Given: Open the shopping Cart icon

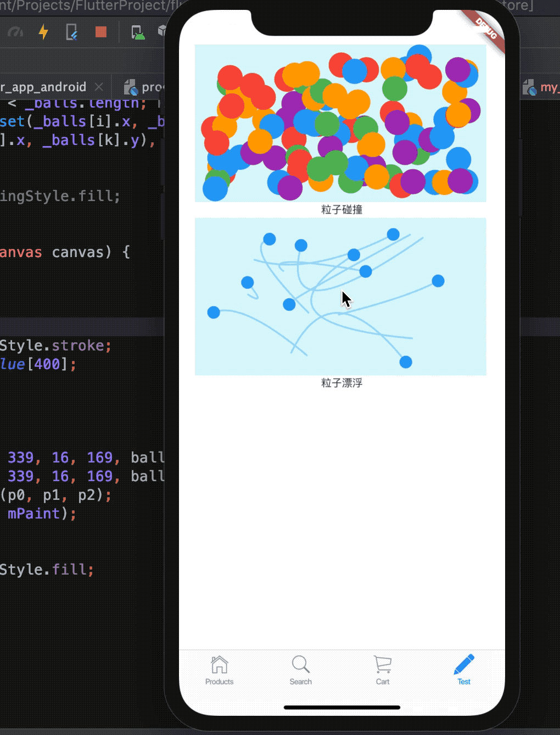Looking at the screenshot, I should click(382, 665).
